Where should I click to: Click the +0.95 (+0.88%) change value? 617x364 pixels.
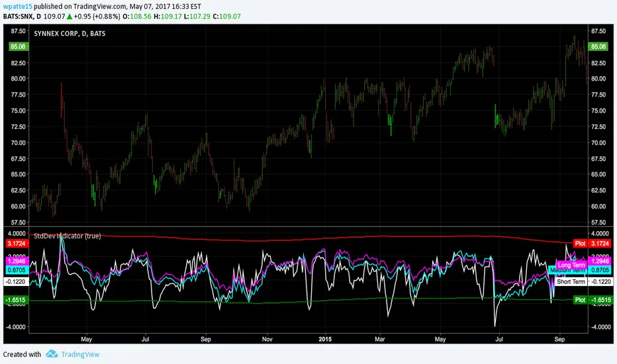pos(97,16)
